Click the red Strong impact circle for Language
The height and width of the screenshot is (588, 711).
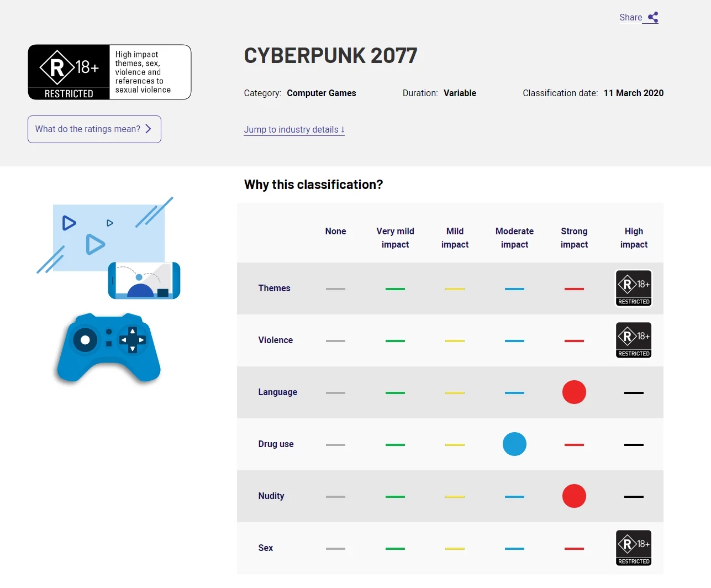click(x=574, y=392)
